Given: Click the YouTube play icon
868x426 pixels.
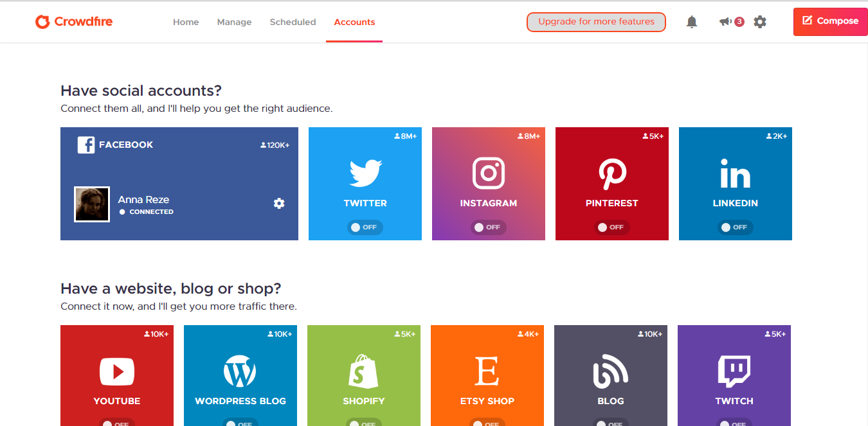Looking at the screenshot, I should [x=117, y=371].
